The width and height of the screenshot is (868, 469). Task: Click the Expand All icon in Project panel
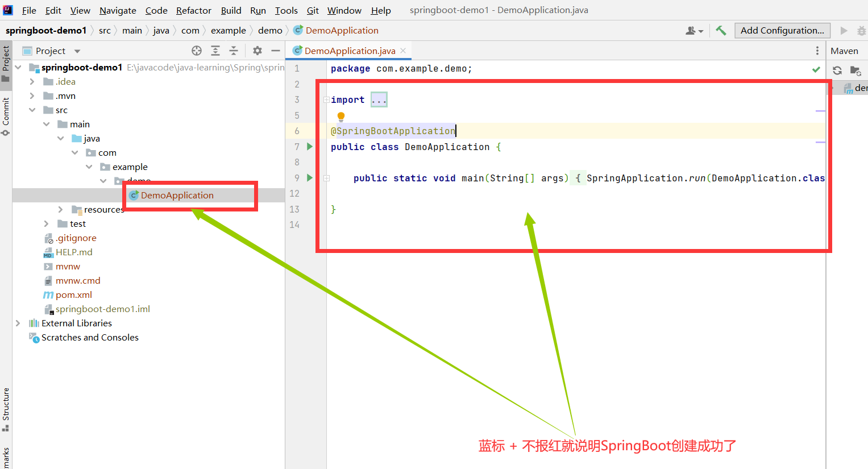[215, 51]
